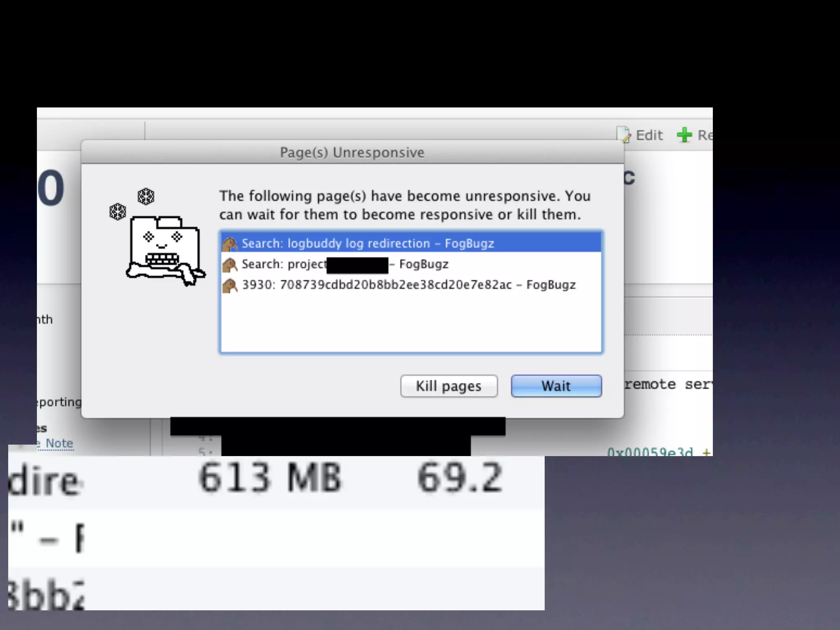Click the Kill pages button
This screenshot has height=630, width=840.
coord(449,386)
